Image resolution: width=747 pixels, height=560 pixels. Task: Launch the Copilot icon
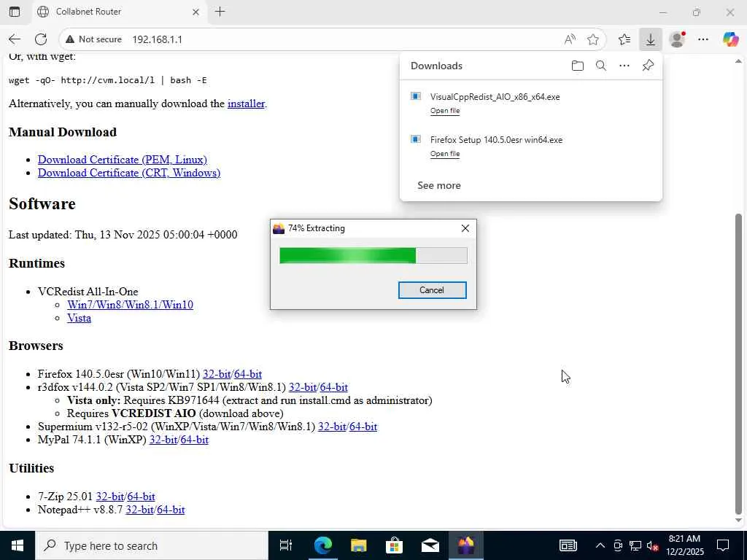730,39
